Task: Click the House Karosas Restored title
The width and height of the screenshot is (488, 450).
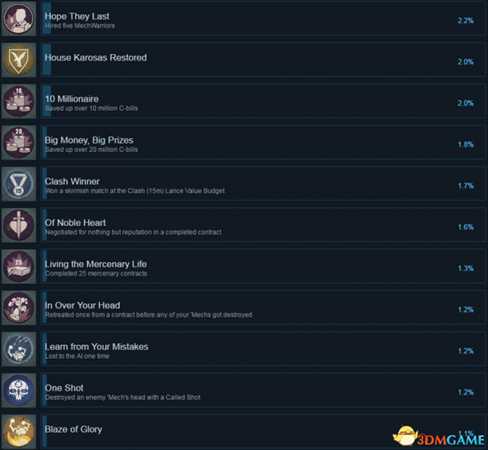Action: [96, 57]
